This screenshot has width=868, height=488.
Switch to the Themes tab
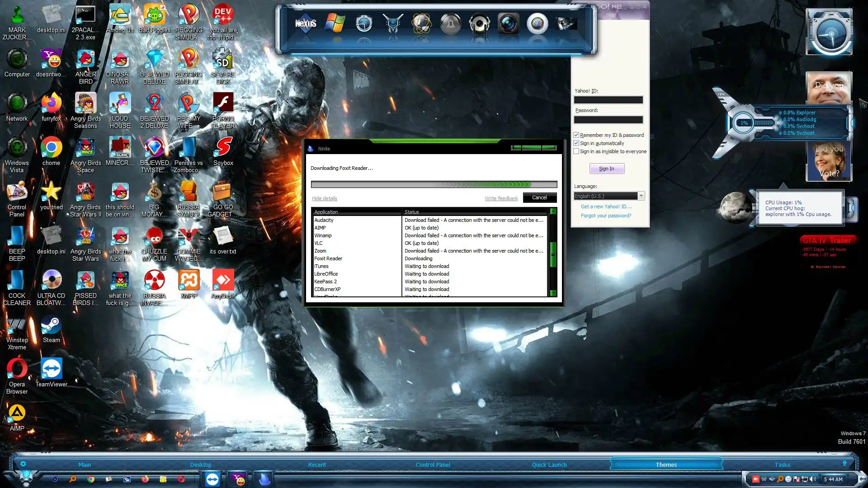tap(666, 465)
